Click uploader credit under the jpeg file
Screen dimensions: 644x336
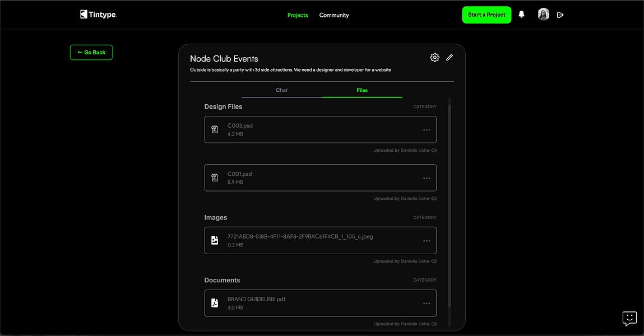point(405,262)
